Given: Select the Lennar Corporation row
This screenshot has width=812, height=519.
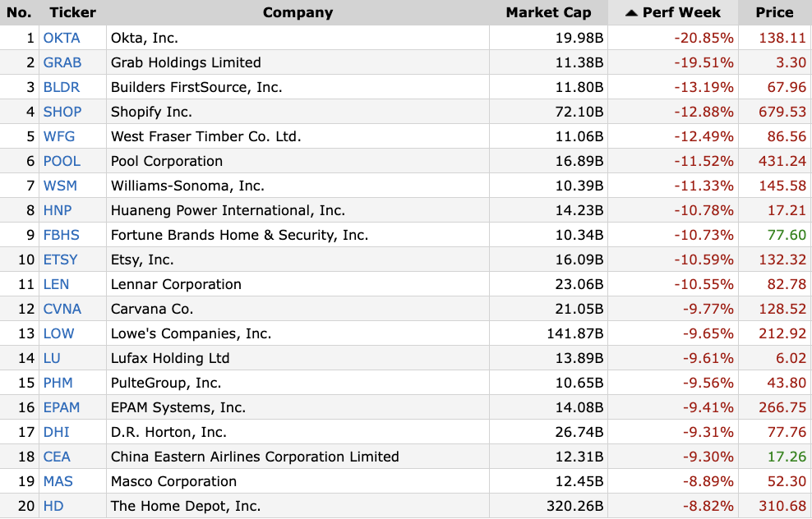Looking at the screenshot, I should tap(406, 284).
